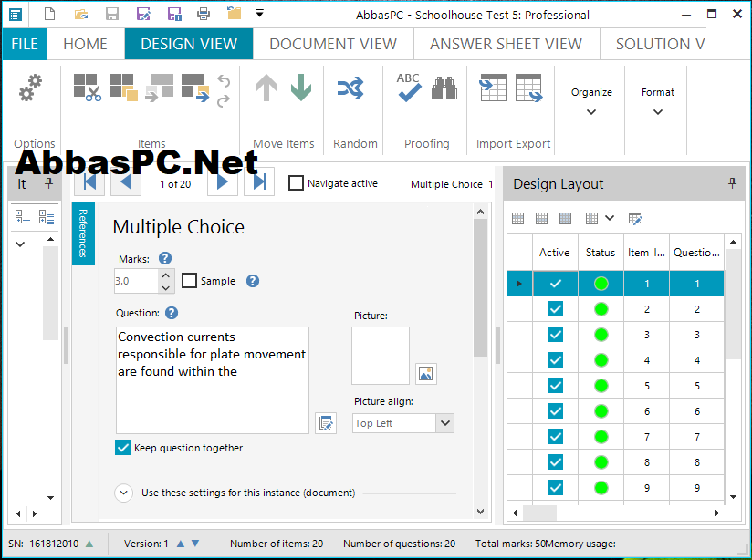Increase version with the blue up triangle
This screenshot has height=560, width=752.
[181, 544]
